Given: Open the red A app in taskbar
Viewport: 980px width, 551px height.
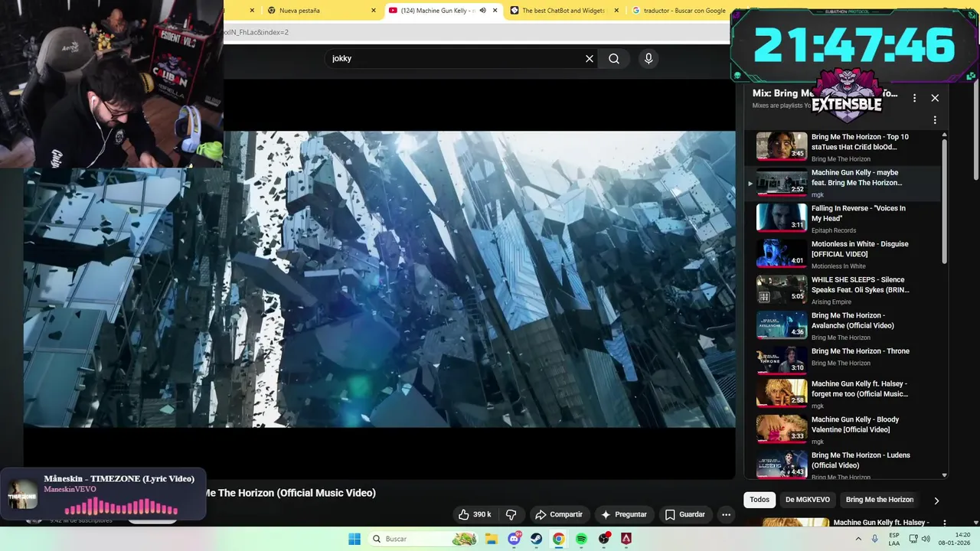Looking at the screenshot, I should 626,539.
